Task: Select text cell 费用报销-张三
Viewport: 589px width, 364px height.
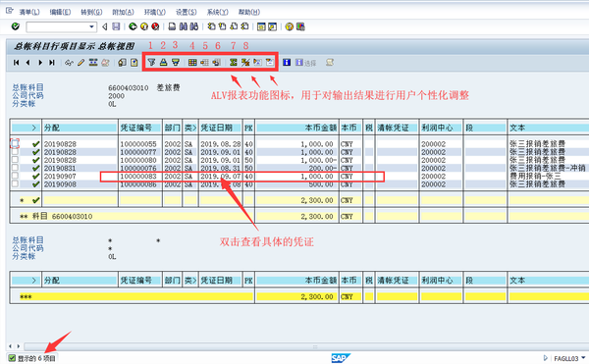Action: (535, 176)
